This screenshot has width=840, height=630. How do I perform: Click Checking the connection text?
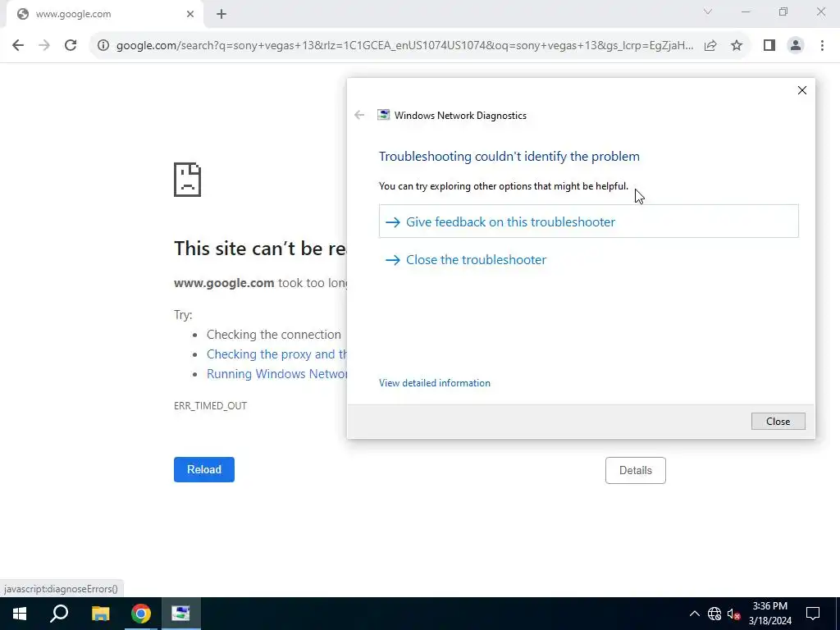click(x=274, y=335)
